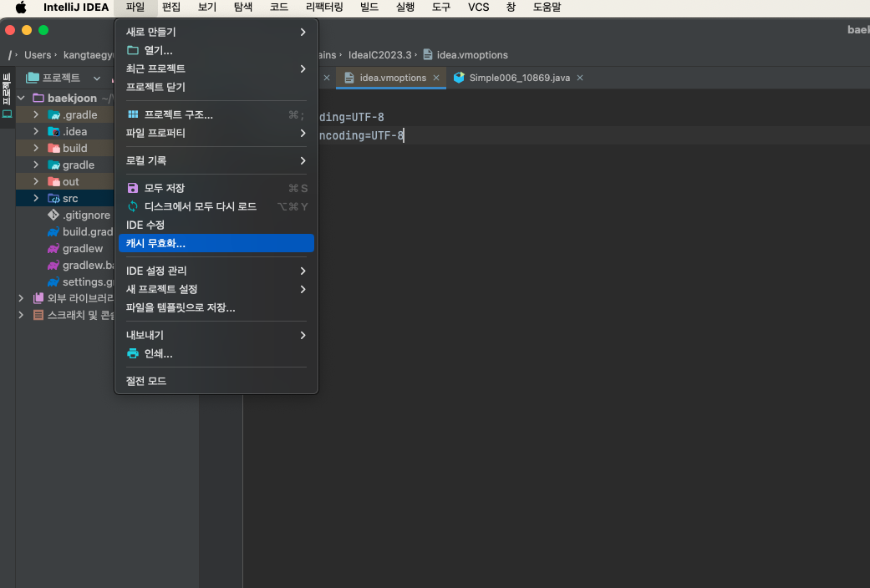Expand the build folder
Image resolution: width=870 pixels, height=588 pixels.
(36, 148)
